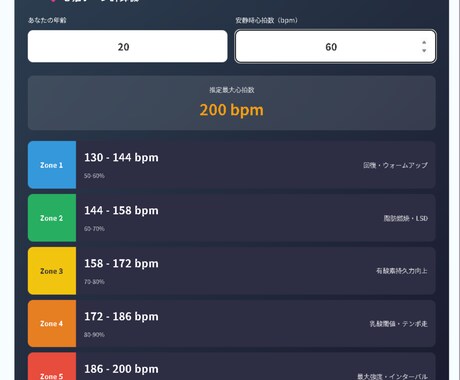
Task: Click the red Zone 5 color block
Action: click(x=52, y=366)
